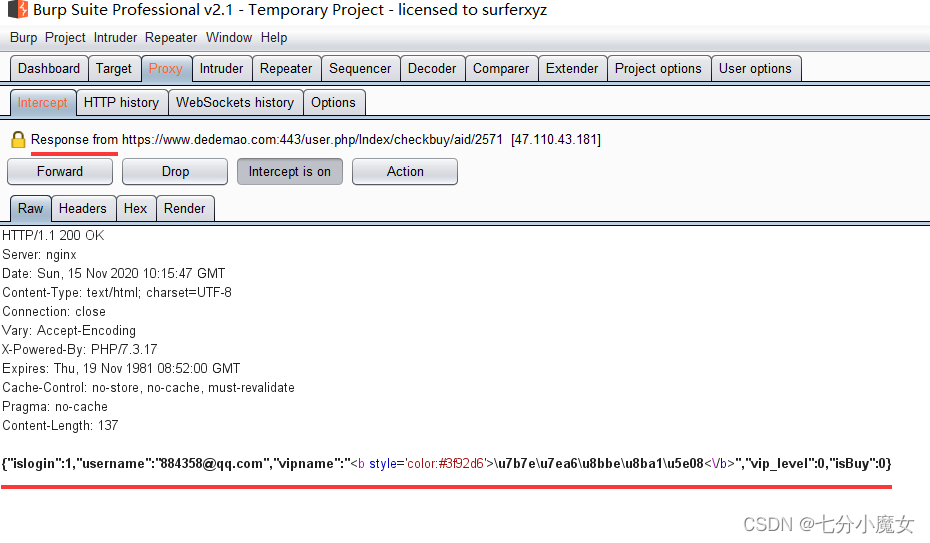Open the Action dropdown button

(405, 171)
